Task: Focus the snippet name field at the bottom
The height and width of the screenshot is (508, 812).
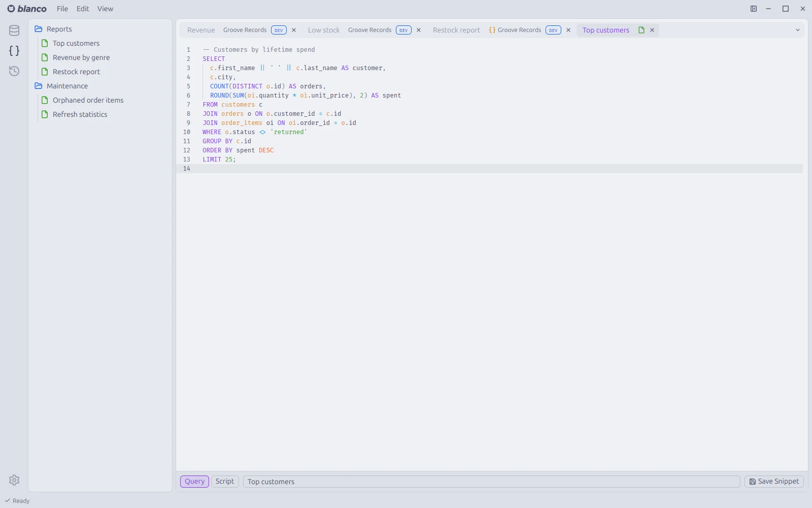Action: [491, 482]
